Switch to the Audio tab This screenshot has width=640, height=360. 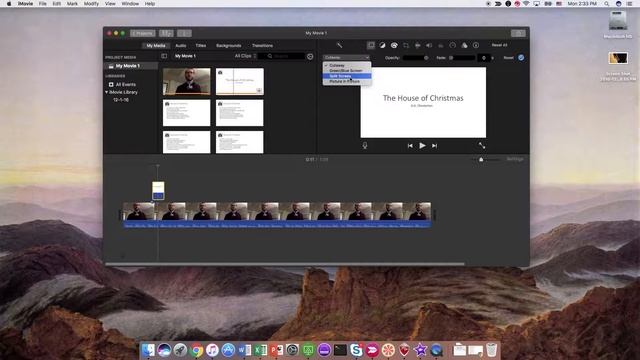[180, 45]
